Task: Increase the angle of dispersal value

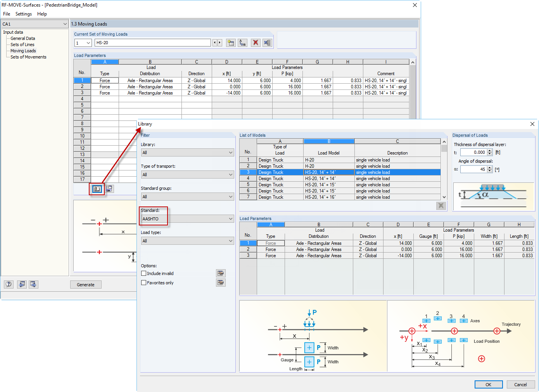Action: coord(489,167)
